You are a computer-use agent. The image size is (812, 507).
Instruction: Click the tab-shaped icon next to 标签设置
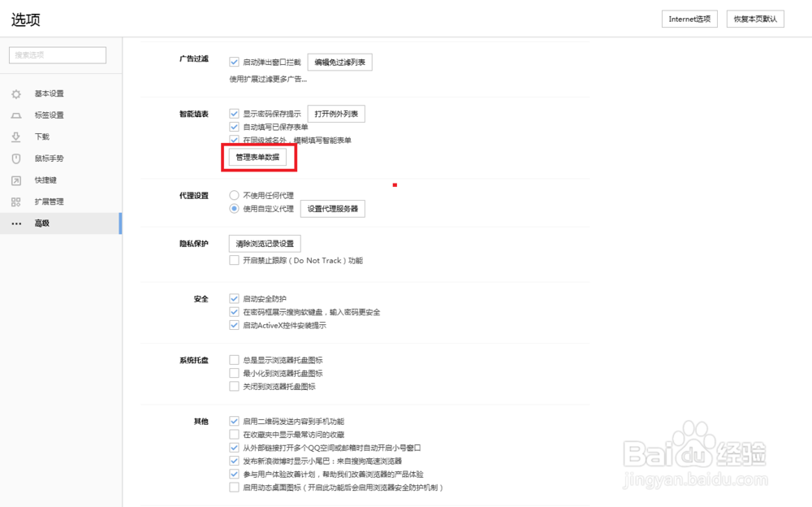point(15,115)
